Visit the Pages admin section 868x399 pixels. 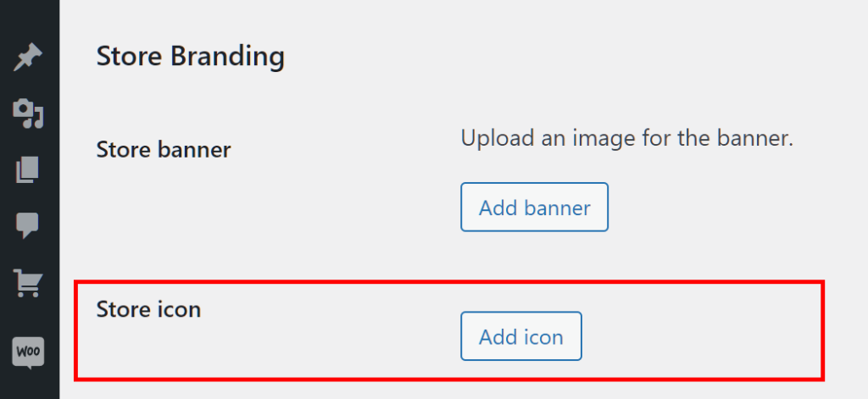click(29, 170)
